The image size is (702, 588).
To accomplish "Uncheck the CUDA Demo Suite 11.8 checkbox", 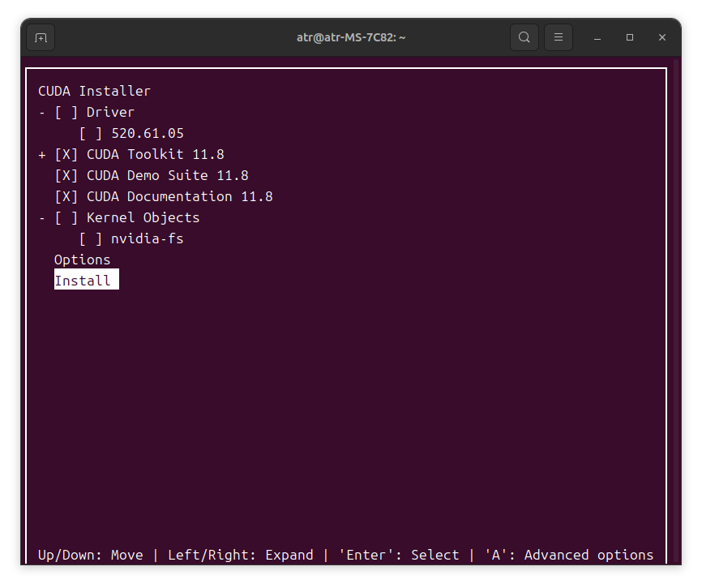I will point(66,175).
